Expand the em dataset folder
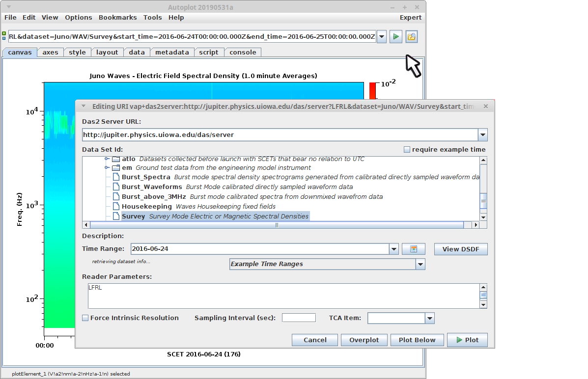Viewport: 588px width, 379px height. pos(107,168)
